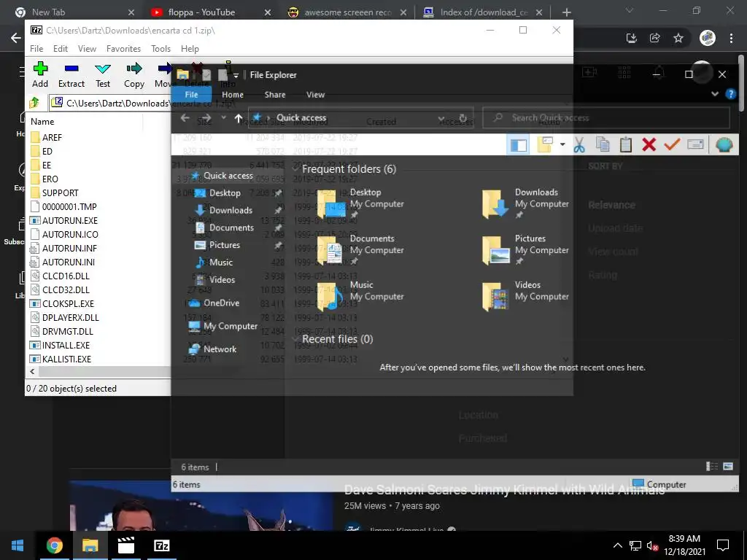Click the Cut scissors icon in File Explorer
This screenshot has width=747, height=560.
pos(579,145)
